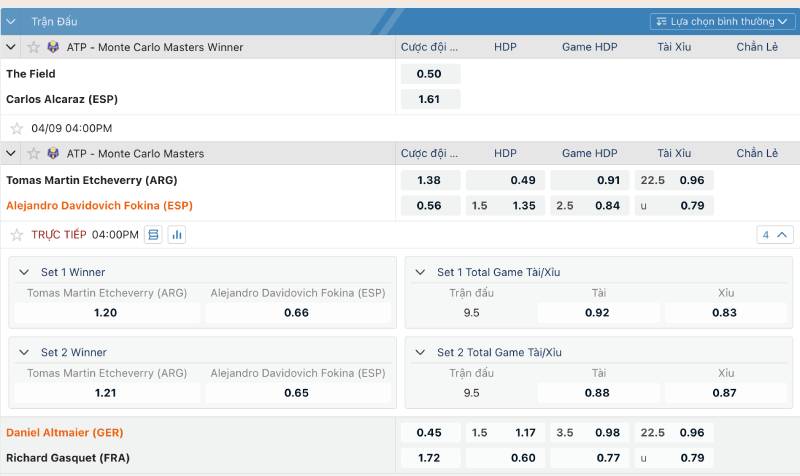800x476 pixels.
Task: Choose Set 2 Total Game Xỉu 0.87
Action: pos(725,393)
